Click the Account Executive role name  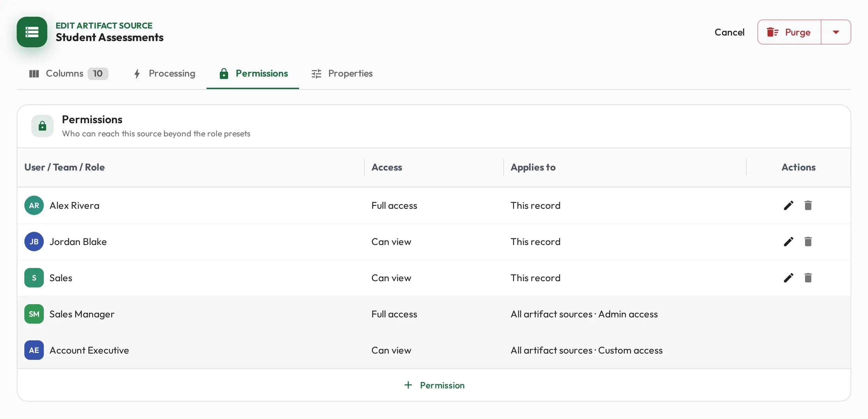(89, 350)
